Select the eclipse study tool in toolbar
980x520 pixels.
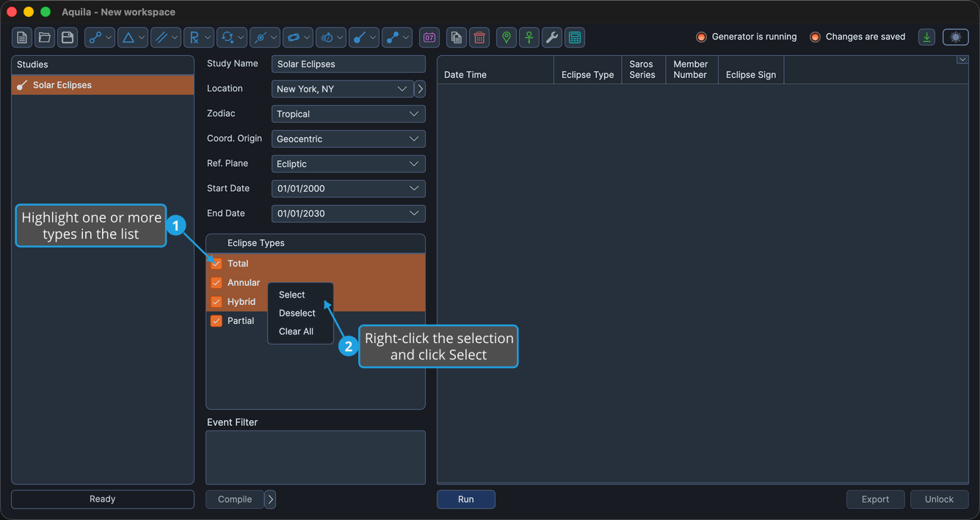[364, 37]
